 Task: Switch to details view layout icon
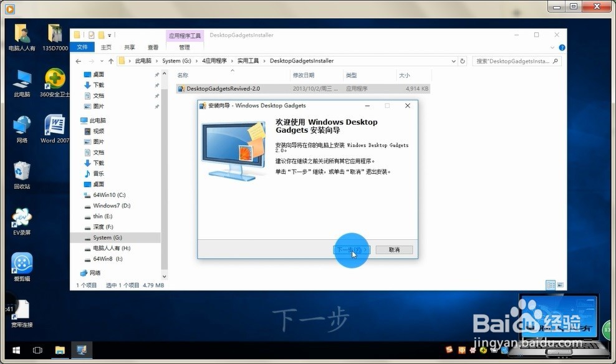[551, 285]
